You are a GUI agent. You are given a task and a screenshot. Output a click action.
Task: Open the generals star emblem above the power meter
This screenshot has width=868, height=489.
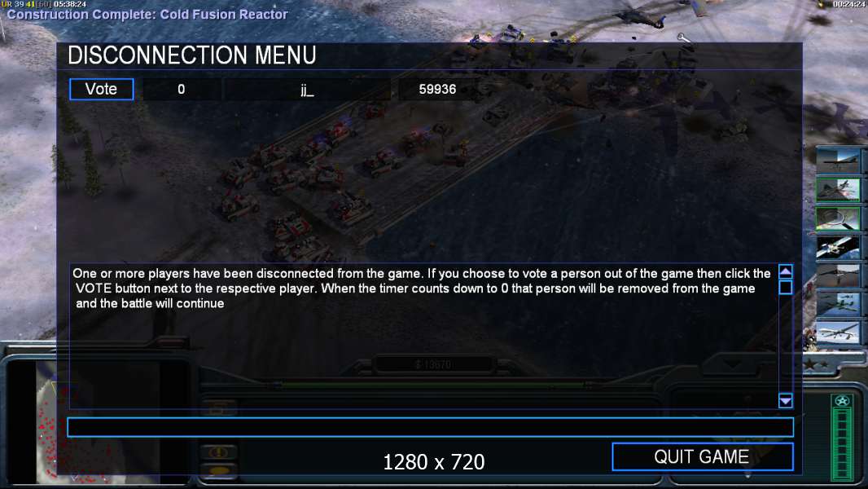(x=842, y=401)
